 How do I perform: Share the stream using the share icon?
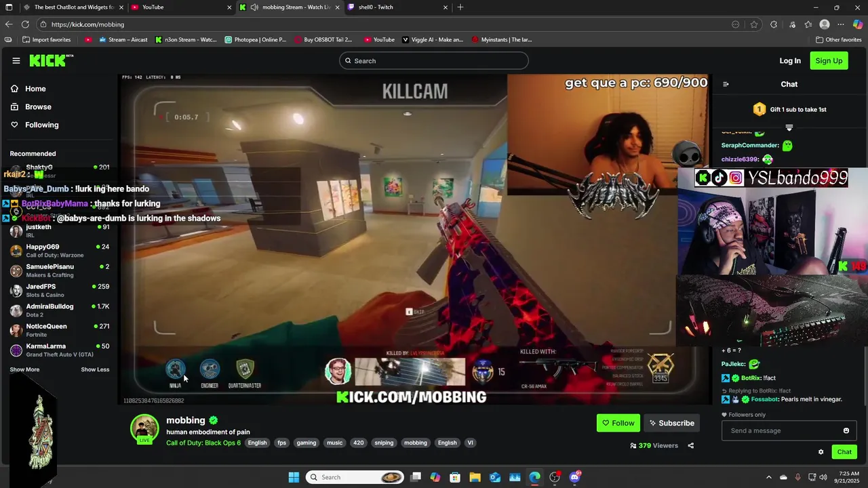690,446
